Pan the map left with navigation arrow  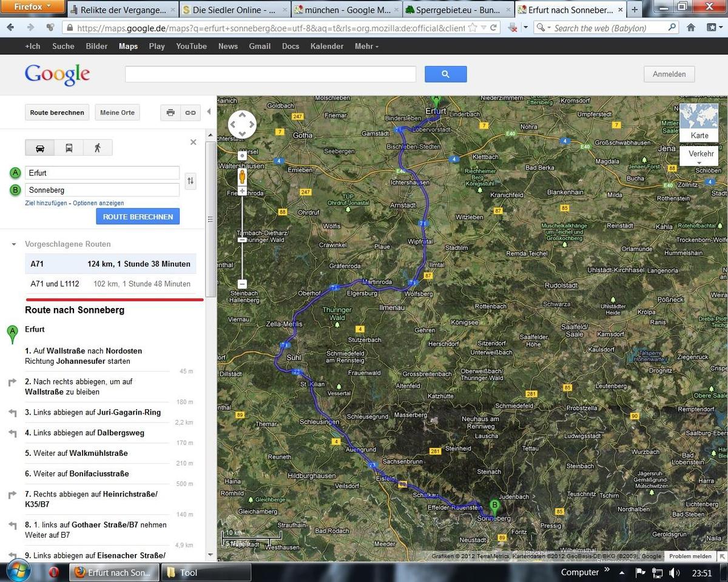[232, 124]
